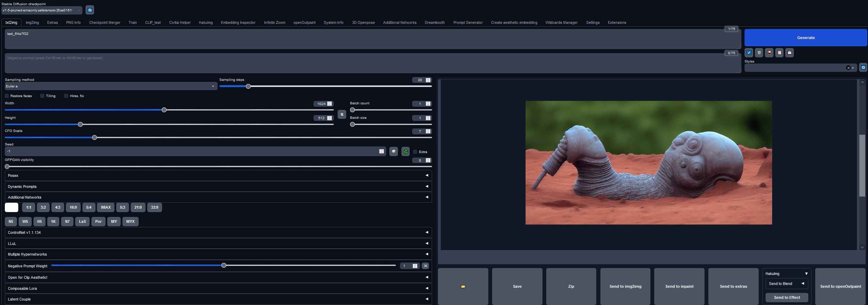Swap width and height with arrows button
Viewport: 868px width, 305px height.
[342, 114]
